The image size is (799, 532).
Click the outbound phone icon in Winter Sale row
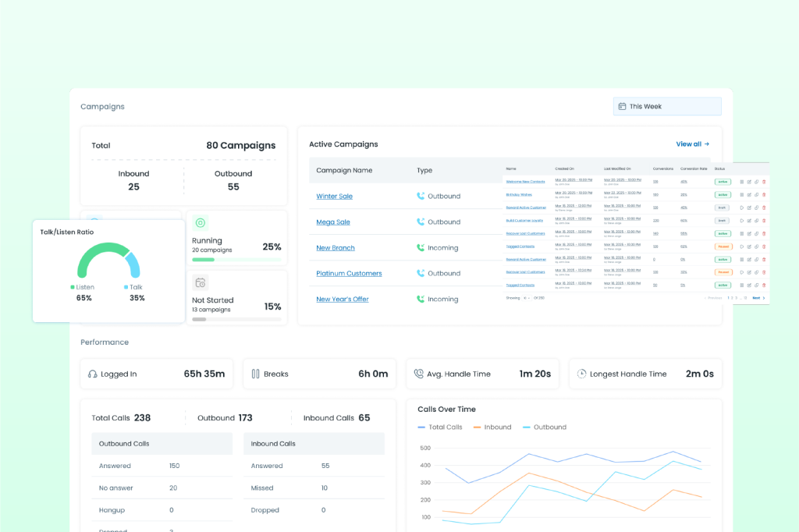click(421, 197)
